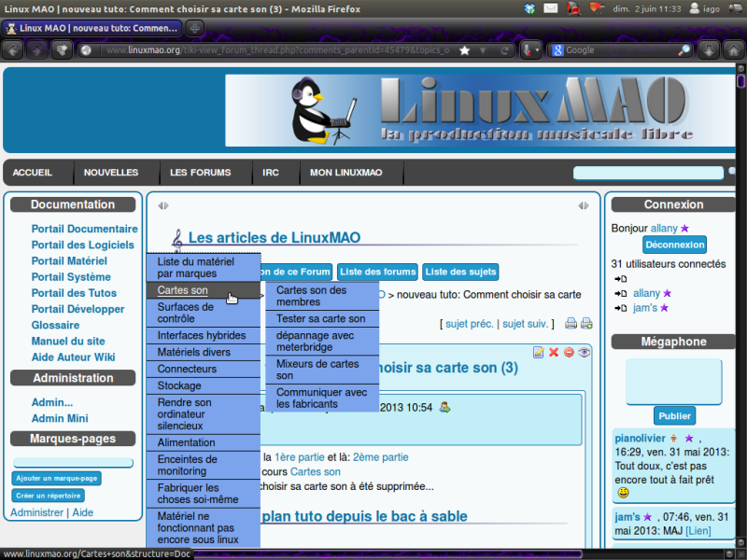747x560 pixels.
Task: Reload the page with the refresh icon
Action: click(504, 50)
